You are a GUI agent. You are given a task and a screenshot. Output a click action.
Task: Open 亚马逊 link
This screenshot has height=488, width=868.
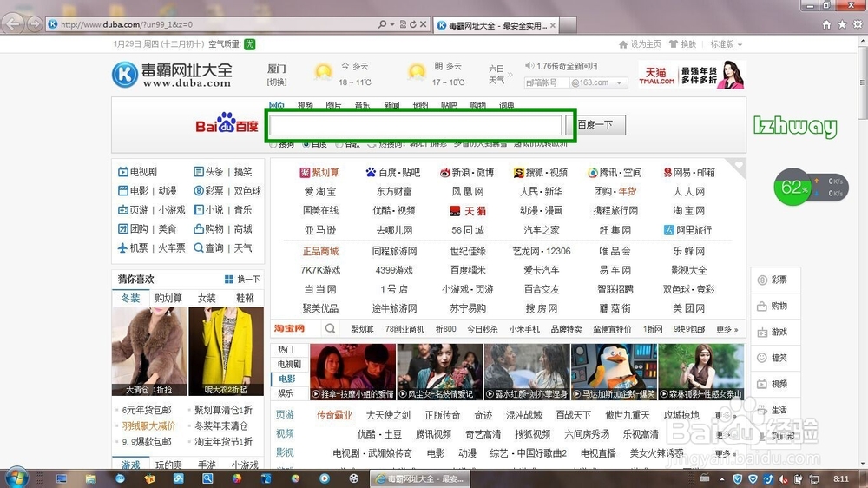click(320, 230)
